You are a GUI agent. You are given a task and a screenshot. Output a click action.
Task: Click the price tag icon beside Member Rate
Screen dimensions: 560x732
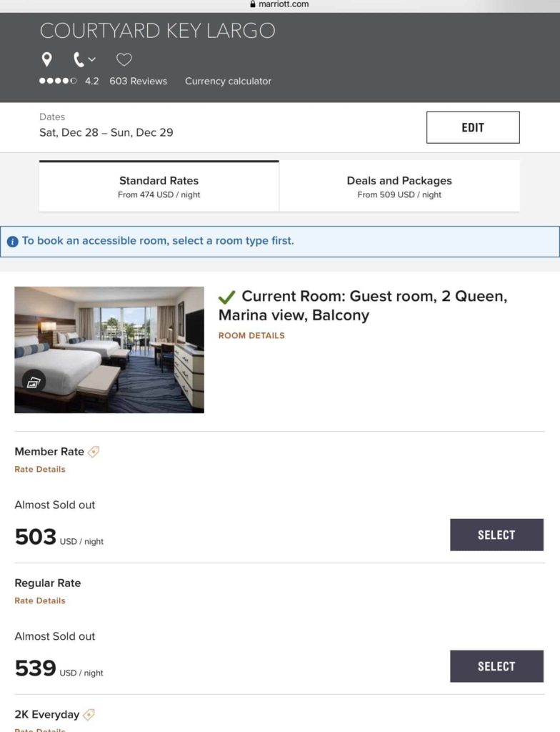[93, 451]
